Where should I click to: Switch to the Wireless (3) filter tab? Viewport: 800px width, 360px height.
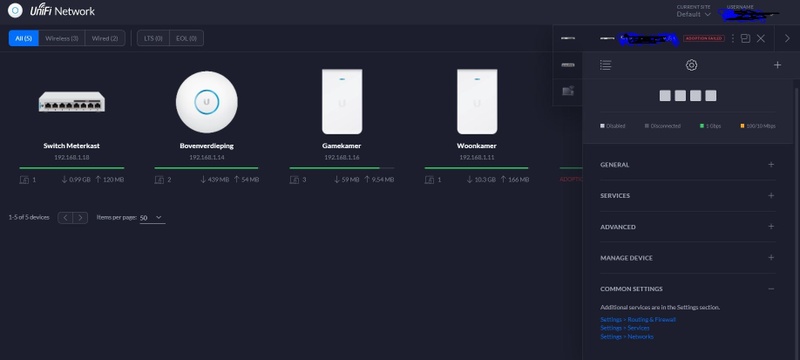pyautogui.click(x=62, y=38)
